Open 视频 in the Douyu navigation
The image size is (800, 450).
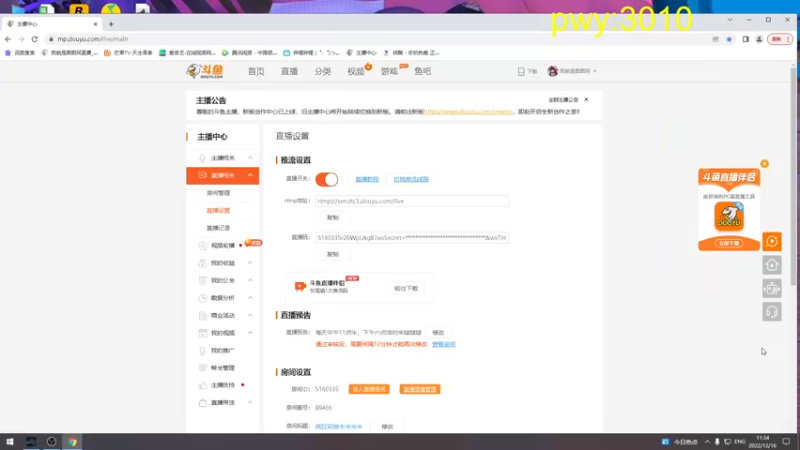356,71
